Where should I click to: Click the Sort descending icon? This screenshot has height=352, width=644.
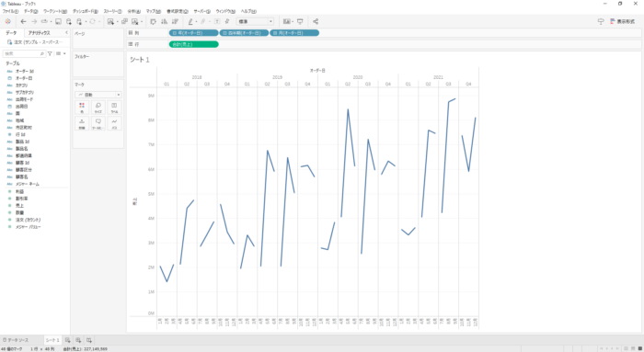[x=175, y=21]
